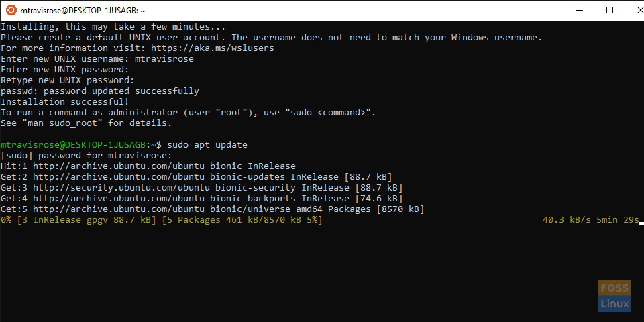644x322 pixels.
Task: Click the blinking cursor after 5min 29s
Action: pyautogui.click(x=641, y=223)
